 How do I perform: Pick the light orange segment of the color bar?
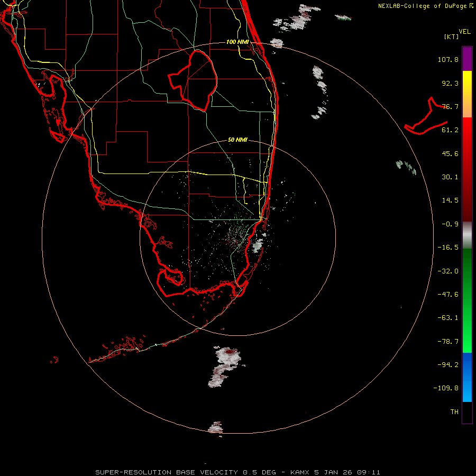point(467,108)
